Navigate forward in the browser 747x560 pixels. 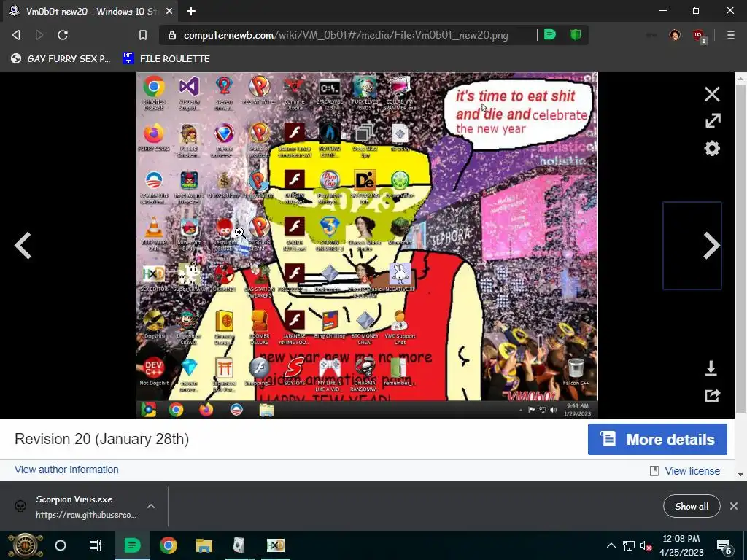[x=39, y=35]
